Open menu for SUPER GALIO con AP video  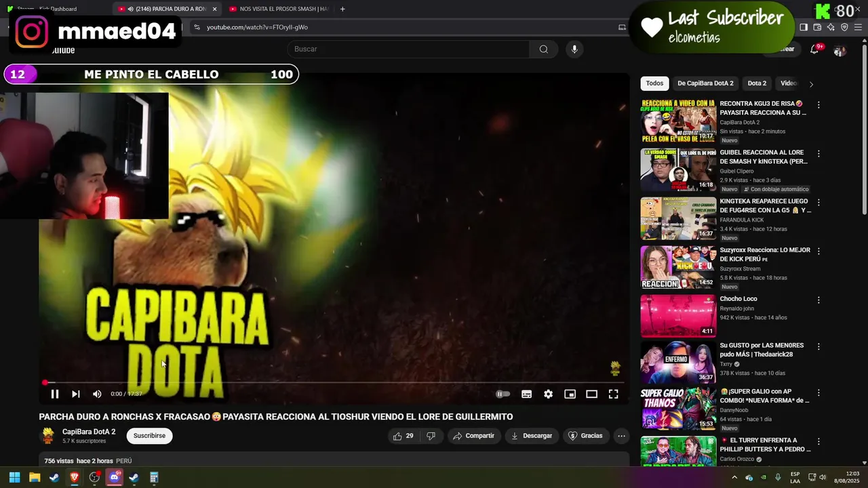[x=818, y=393]
